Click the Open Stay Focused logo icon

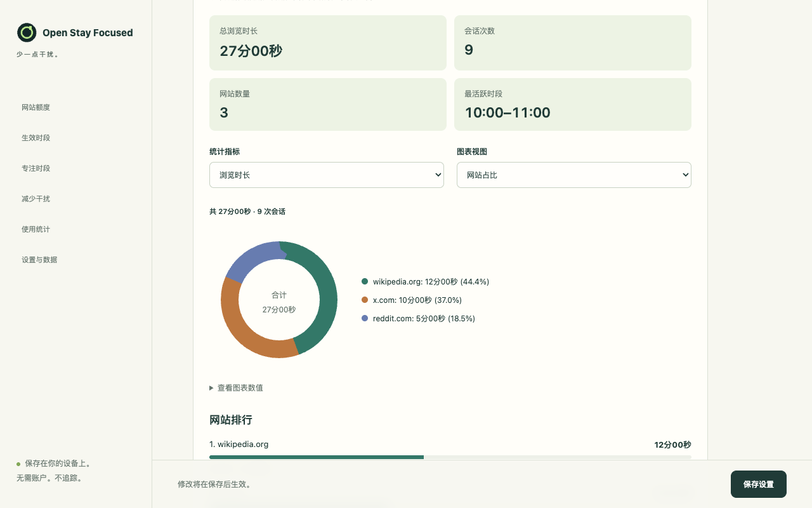[x=27, y=32]
